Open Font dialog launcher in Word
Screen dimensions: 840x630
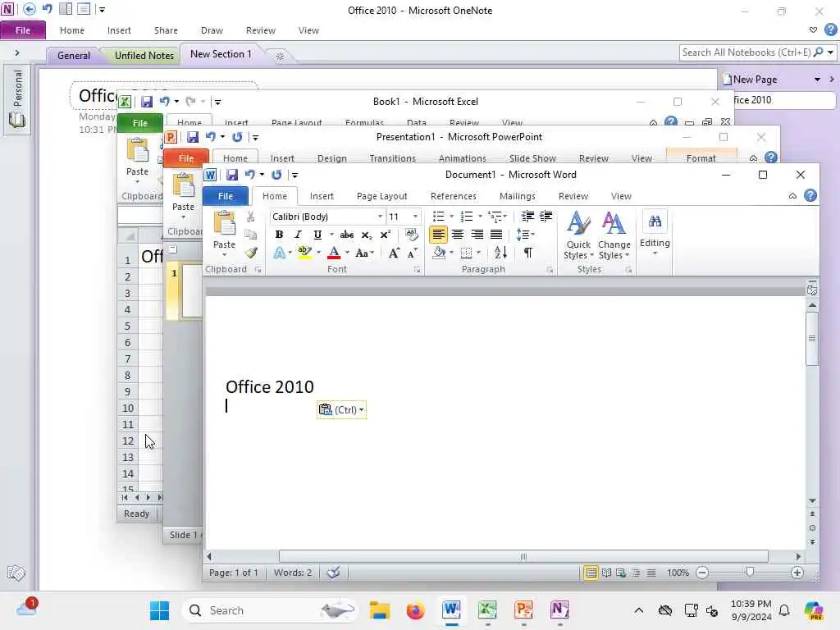click(x=417, y=270)
